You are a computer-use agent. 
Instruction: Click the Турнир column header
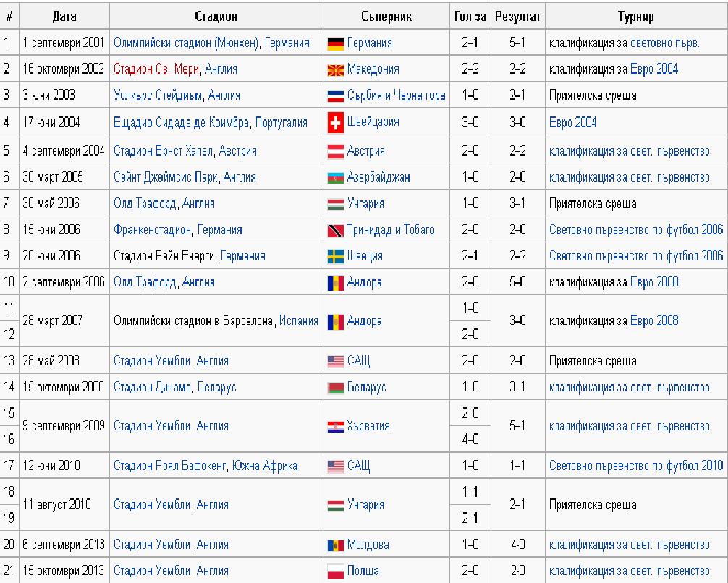click(x=635, y=16)
